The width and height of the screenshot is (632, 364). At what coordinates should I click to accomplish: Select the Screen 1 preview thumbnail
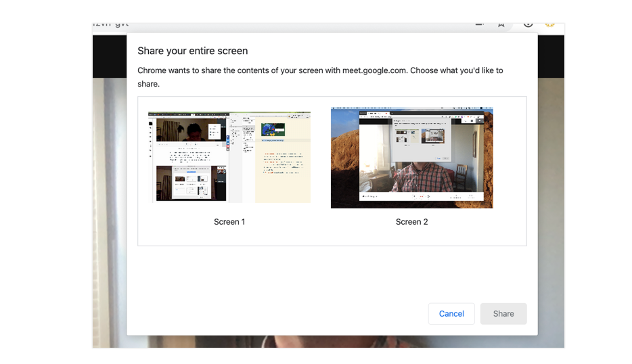point(229,157)
